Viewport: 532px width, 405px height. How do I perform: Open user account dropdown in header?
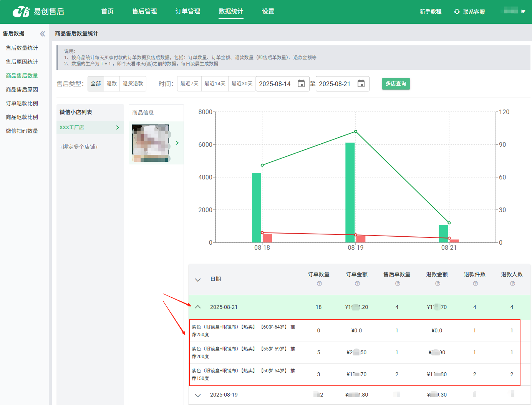[x=514, y=11]
